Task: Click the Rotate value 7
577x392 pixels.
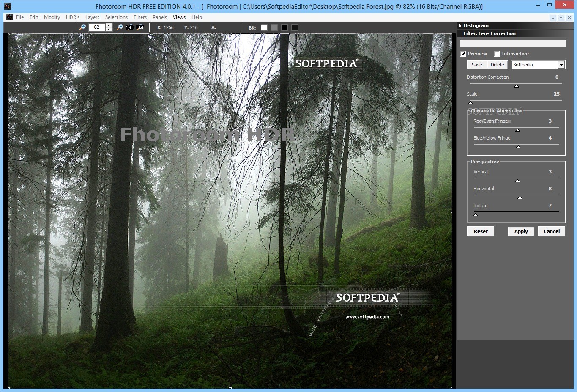Action: (550, 206)
